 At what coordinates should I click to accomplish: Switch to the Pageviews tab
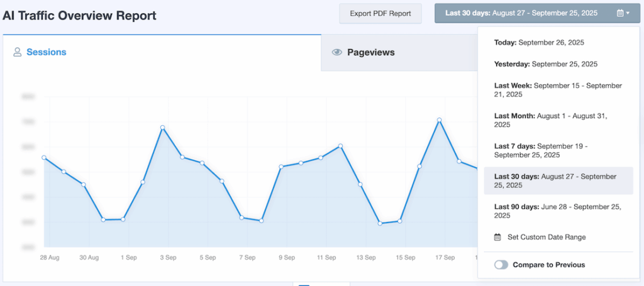coord(371,53)
